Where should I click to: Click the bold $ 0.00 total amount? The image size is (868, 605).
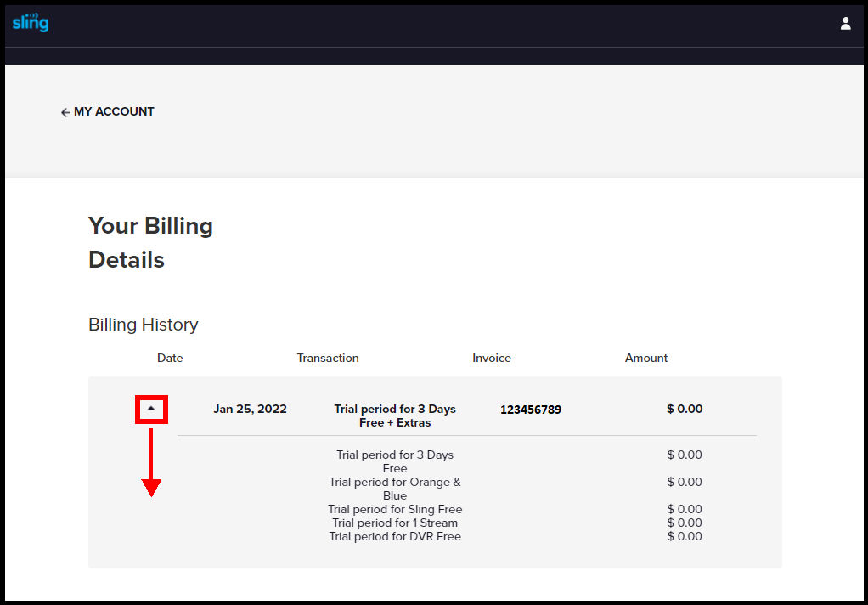click(685, 409)
